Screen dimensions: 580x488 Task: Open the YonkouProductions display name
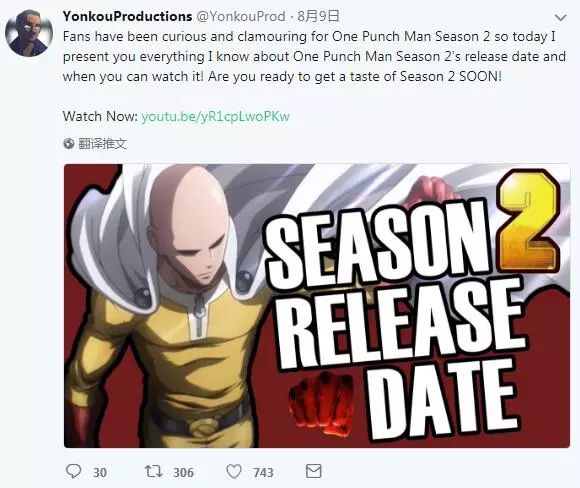click(x=127, y=16)
